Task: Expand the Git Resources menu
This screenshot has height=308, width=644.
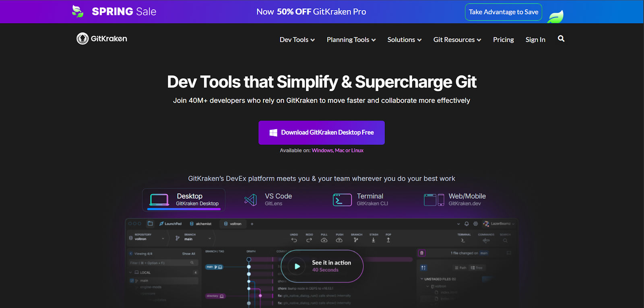Action: click(x=457, y=40)
